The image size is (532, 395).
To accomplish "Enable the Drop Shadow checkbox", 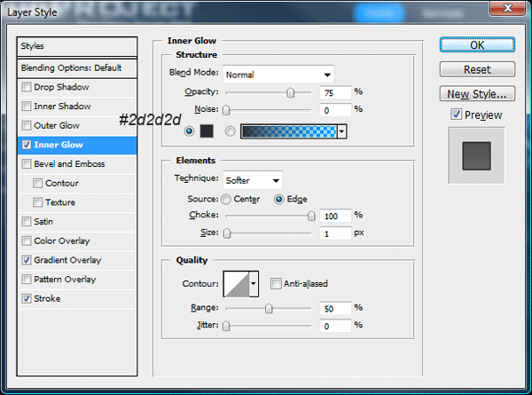I will tap(27, 87).
